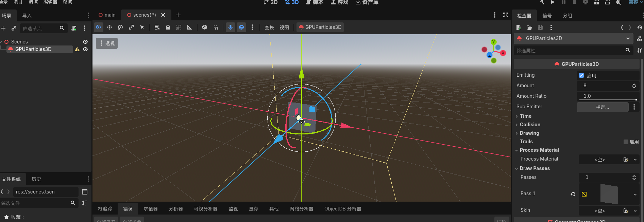Viewport: 644px width, 222px height.
Task: Toggle the Emitting 启用 checkbox
Action: click(581, 75)
